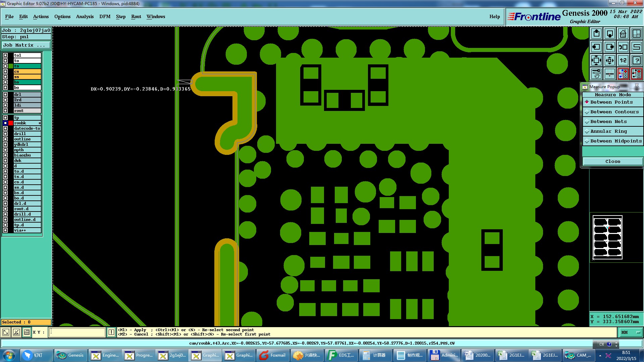Viewport: 644px width, 362px height.
Task: Click the 1:2 zoom scale icon
Action: tap(623, 60)
